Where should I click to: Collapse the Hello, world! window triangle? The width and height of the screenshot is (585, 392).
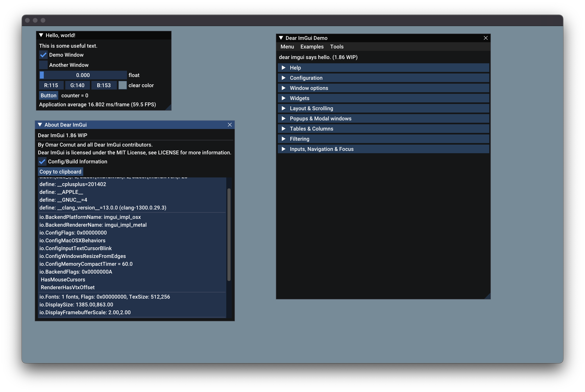click(41, 35)
